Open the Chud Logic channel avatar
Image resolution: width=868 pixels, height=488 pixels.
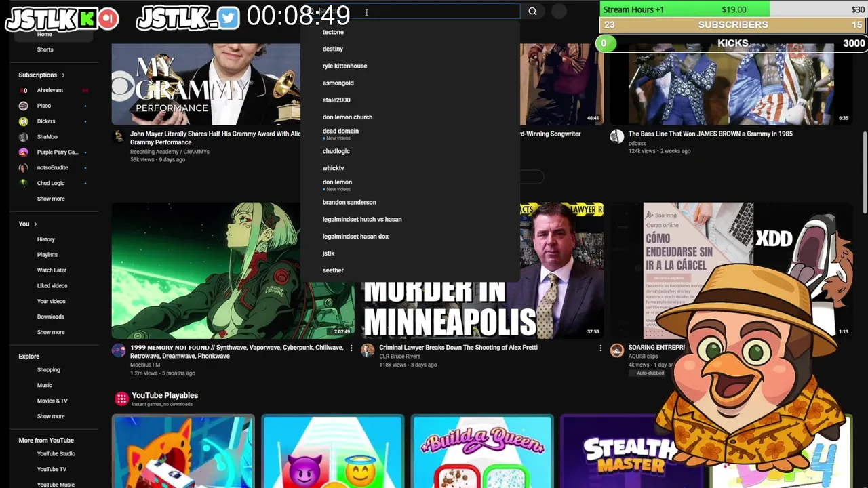[x=24, y=183]
